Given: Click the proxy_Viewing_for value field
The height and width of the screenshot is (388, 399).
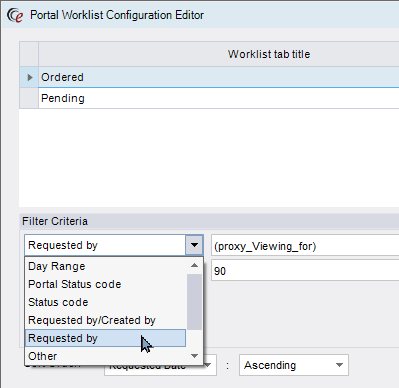Looking at the screenshot, I should [305, 246].
